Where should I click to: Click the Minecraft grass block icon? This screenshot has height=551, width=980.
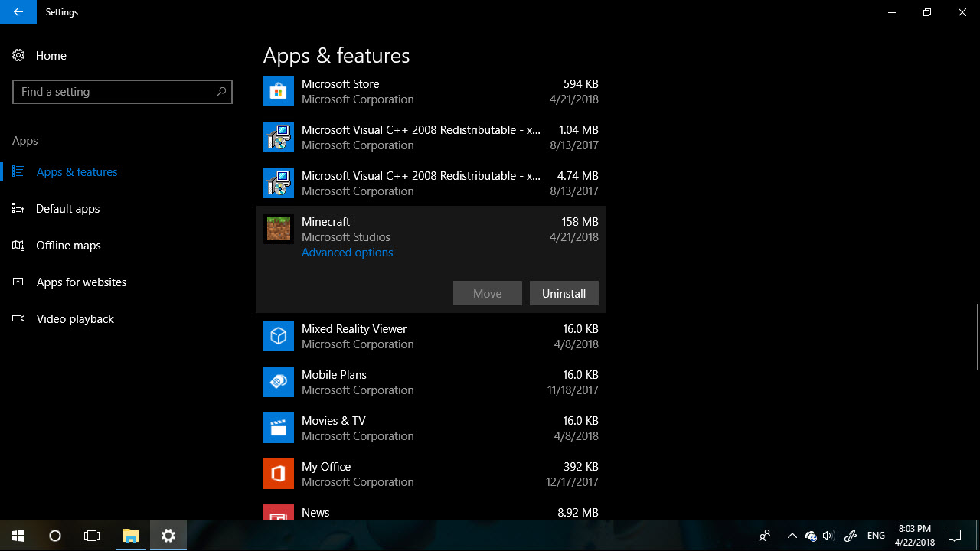point(279,229)
